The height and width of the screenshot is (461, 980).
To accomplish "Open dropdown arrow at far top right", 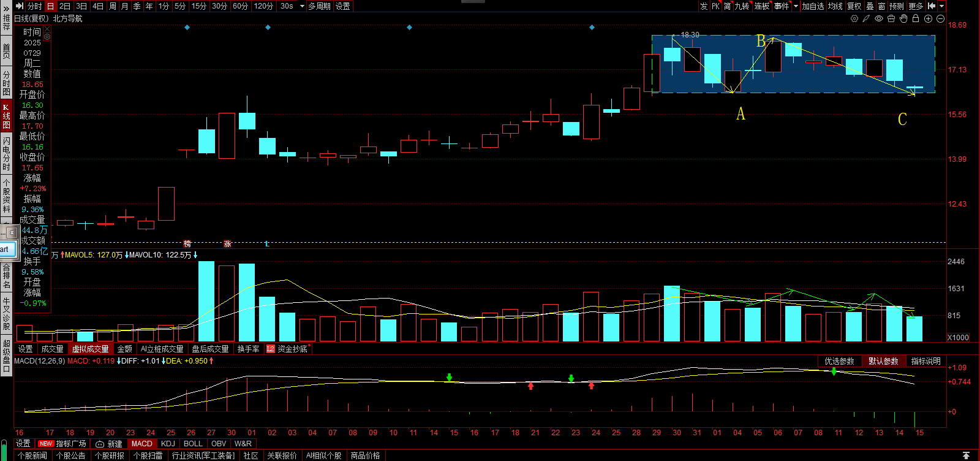I will (x=942, y=6).
